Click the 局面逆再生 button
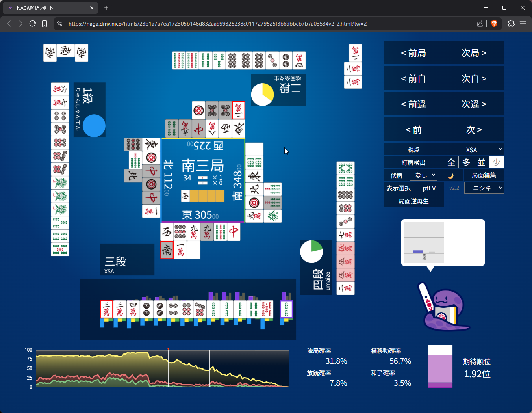This screenshot has height=413, width=532. (413, 201)
